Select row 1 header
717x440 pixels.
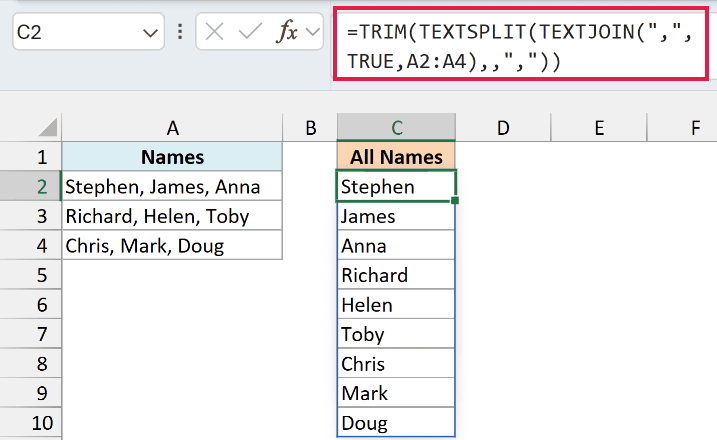[x=31, y=157]
